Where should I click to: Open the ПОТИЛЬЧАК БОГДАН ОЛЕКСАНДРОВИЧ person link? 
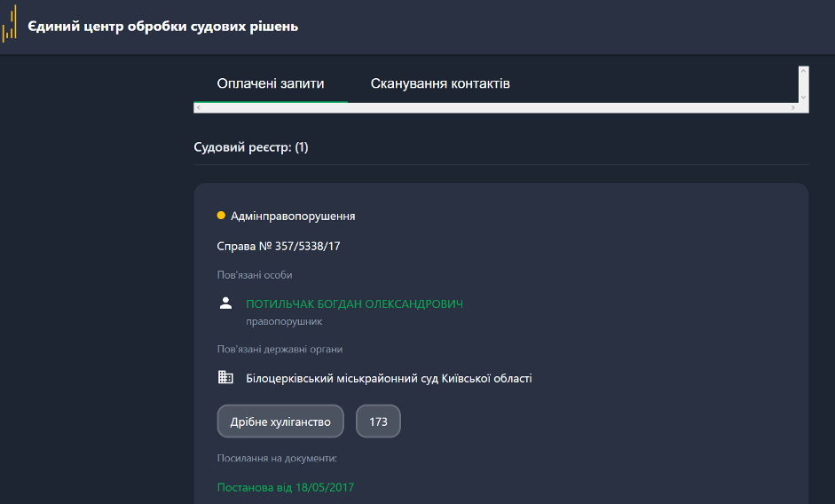point(354,304)
